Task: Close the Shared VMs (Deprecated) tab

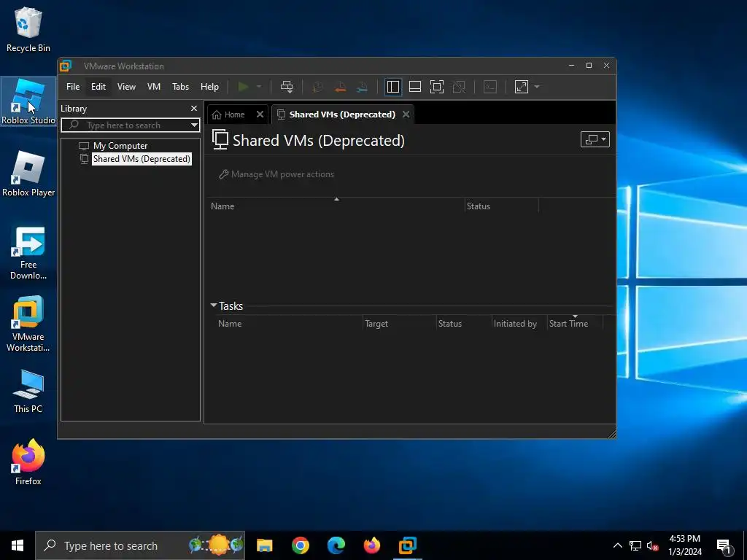Action: (x=406, y=114)
